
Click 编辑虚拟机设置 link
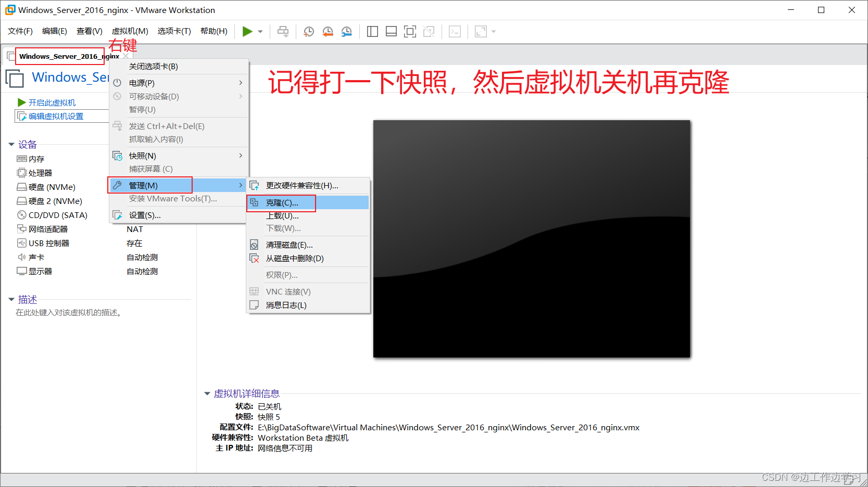56,116
